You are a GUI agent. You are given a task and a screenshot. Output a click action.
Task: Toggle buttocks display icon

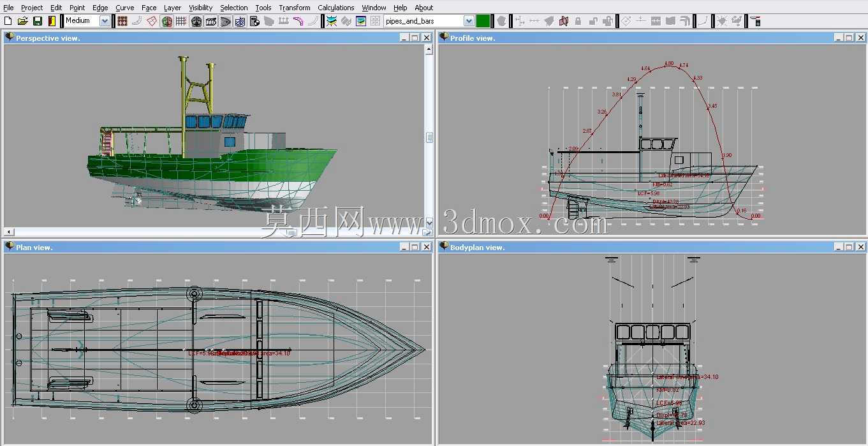(x=211, y=21)
